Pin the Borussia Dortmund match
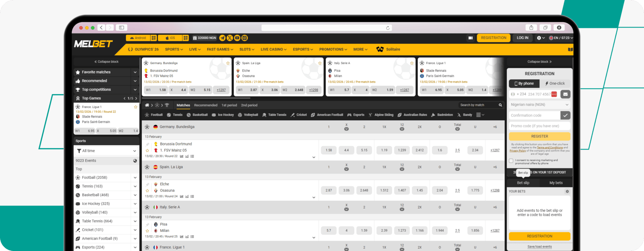Screen dimensions: 644x251 (x=147, y=144)
